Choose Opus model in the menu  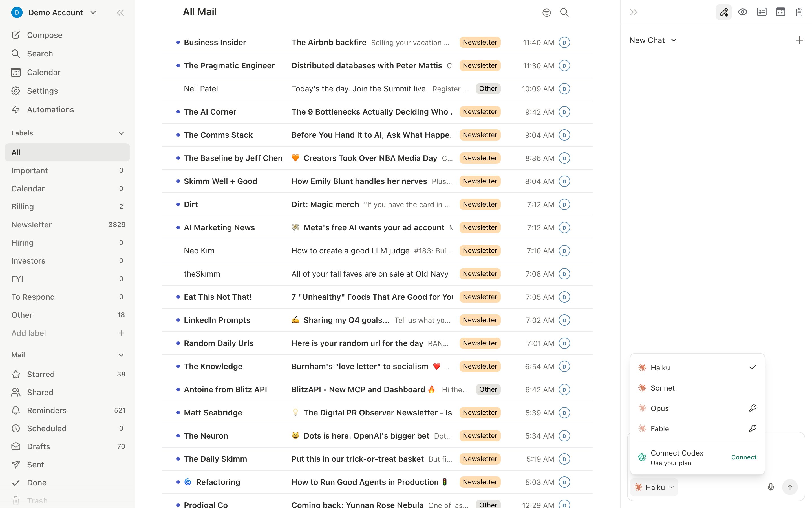pyautogui.click(x=697, y=408)
